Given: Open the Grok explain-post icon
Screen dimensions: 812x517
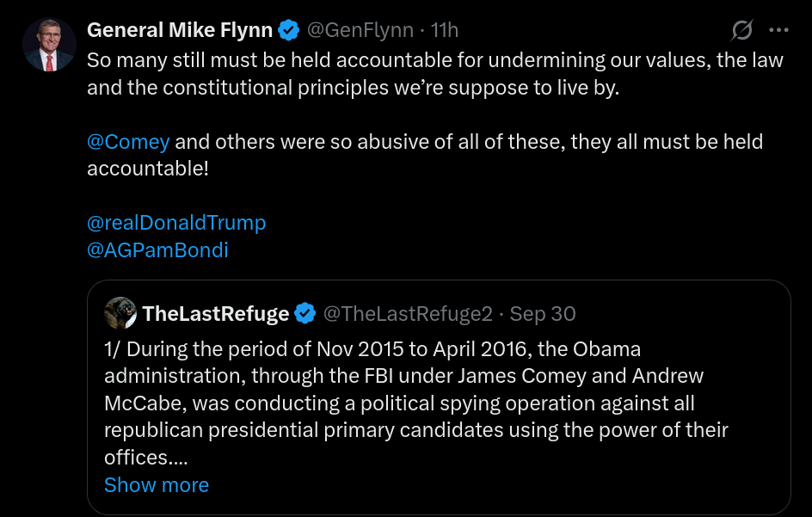Looking at the screenshot, I should click(x=741, y=31).
